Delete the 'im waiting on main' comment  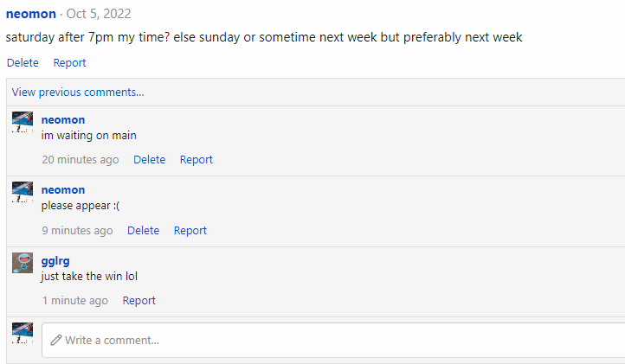coord(149,160)
